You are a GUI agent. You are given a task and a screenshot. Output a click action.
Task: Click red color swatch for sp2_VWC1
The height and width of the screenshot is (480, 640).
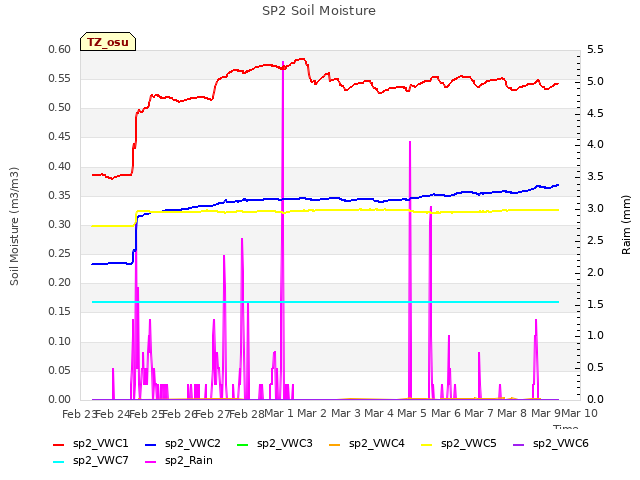[x=59, y=444]
